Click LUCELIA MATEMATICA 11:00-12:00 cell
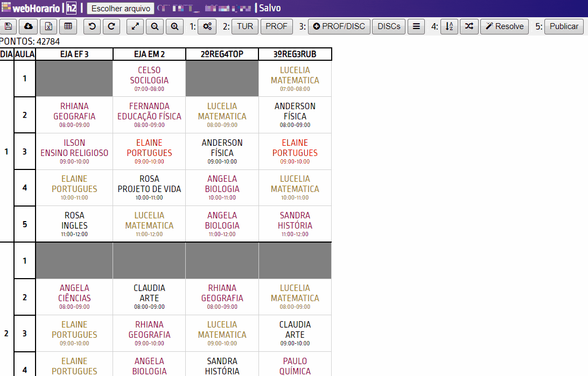The width and height of the screenshot is (588, 376). tap(149, 224)
